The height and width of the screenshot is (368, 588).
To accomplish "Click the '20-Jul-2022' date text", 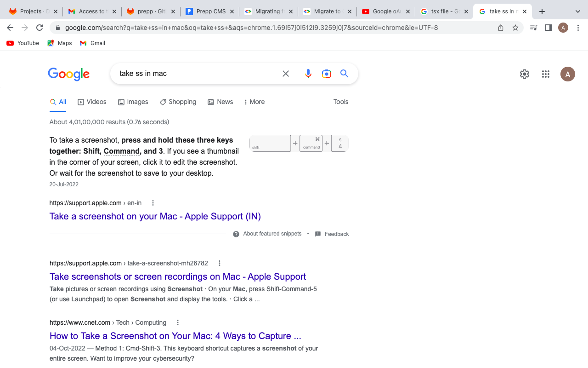I will click(64, 184).
